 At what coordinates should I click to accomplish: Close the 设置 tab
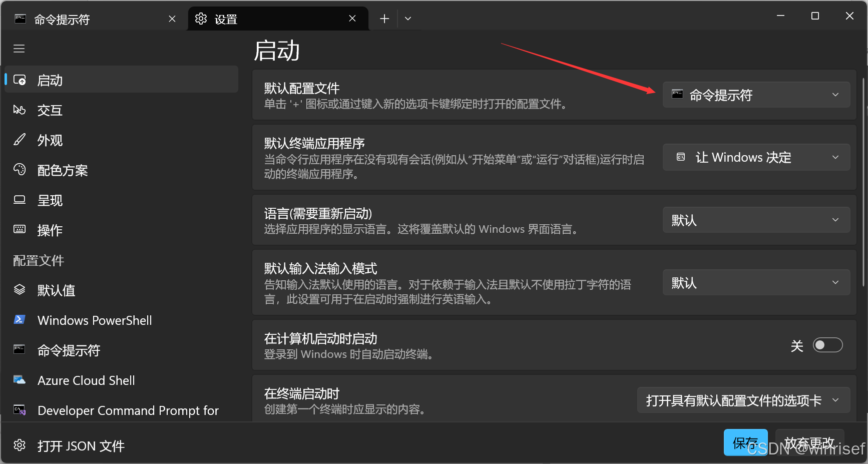[x=352, y=19]
